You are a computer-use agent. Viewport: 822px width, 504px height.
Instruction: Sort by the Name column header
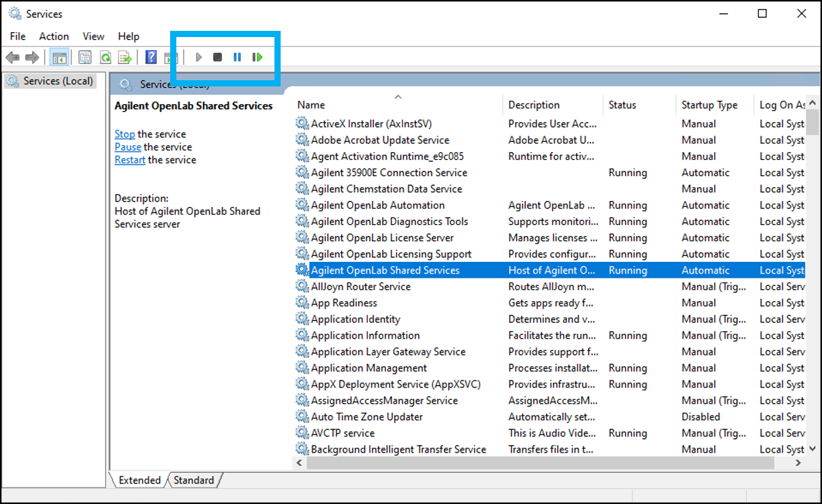click(x=397, y=105)
